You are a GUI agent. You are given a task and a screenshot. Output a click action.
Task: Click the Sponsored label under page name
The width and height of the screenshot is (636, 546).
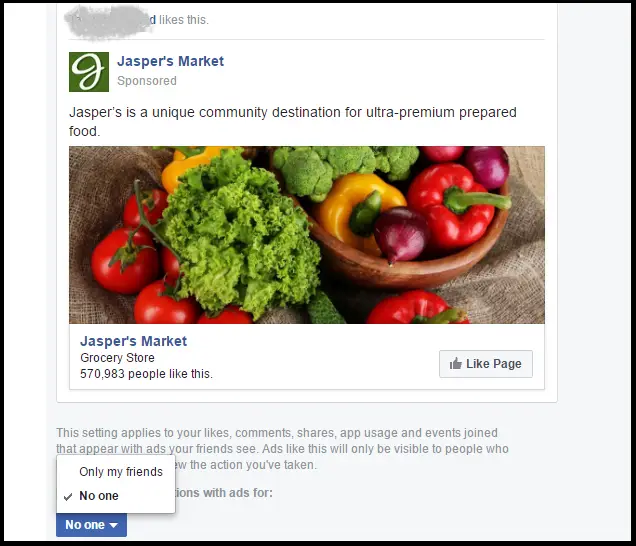pos(147,81)
